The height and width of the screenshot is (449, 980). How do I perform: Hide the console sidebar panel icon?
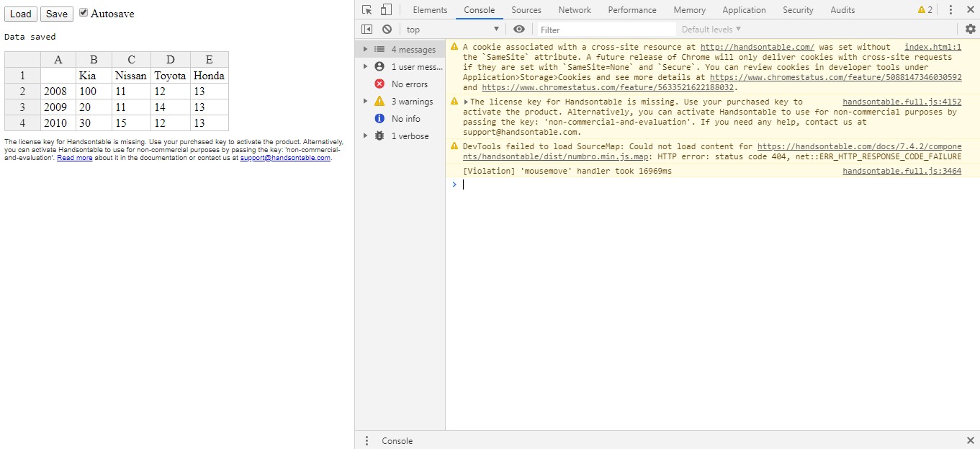367,30
